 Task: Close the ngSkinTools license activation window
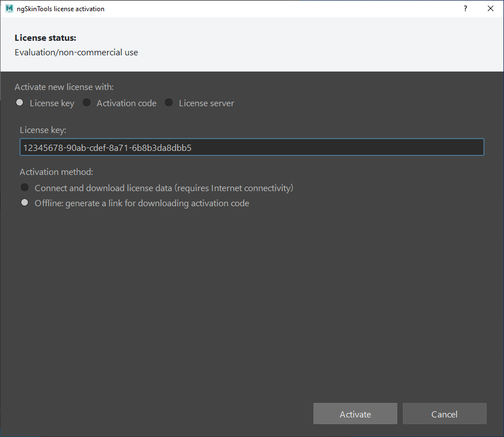[x=491, y=9]
